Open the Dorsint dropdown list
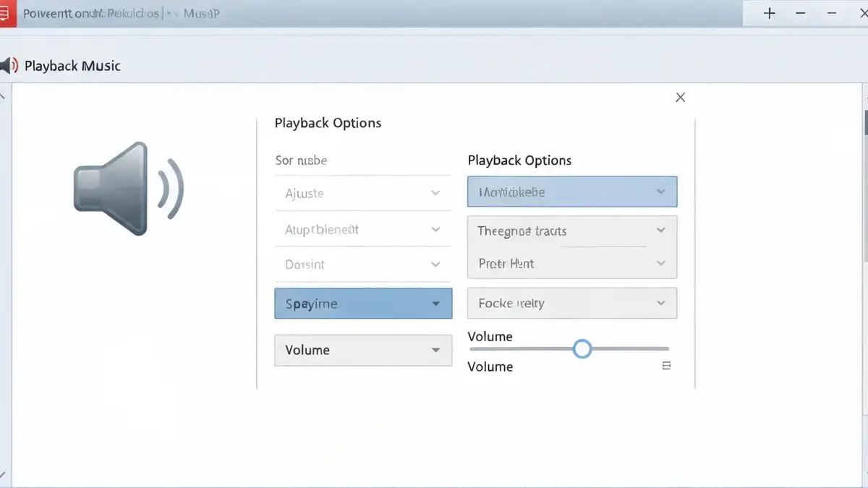 363,265
